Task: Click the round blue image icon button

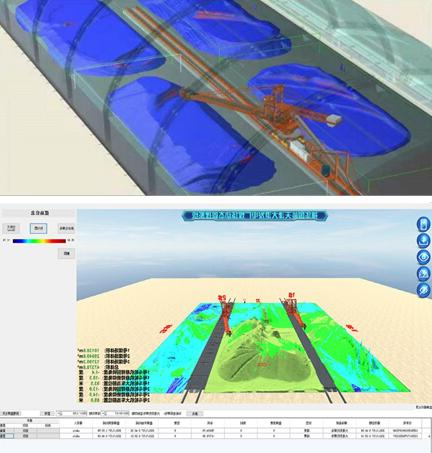Action: pos(424,273)
